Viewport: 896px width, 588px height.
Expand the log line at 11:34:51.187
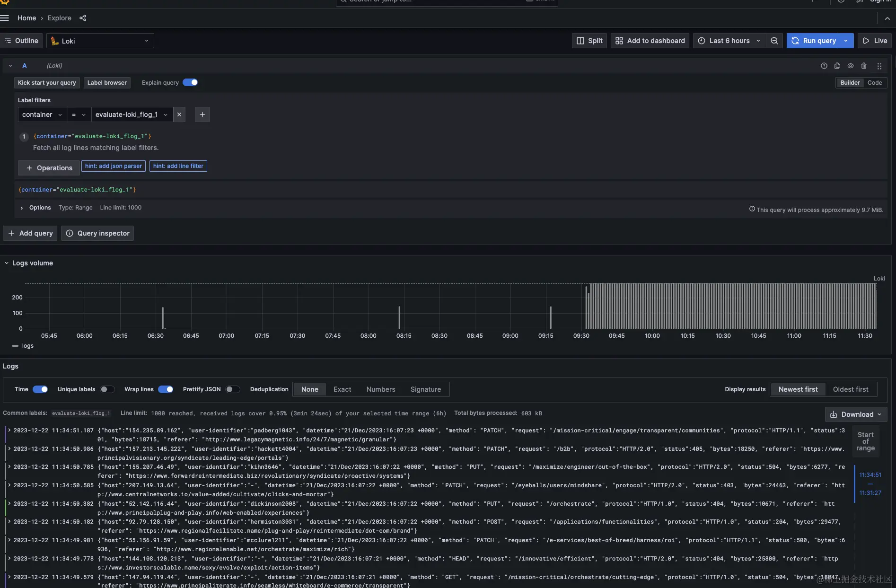pyautogui.click(x=9, y=430)
